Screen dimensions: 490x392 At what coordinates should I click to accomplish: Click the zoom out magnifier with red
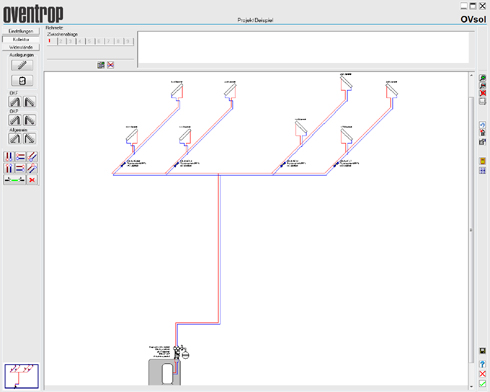(x=482, y=86)
